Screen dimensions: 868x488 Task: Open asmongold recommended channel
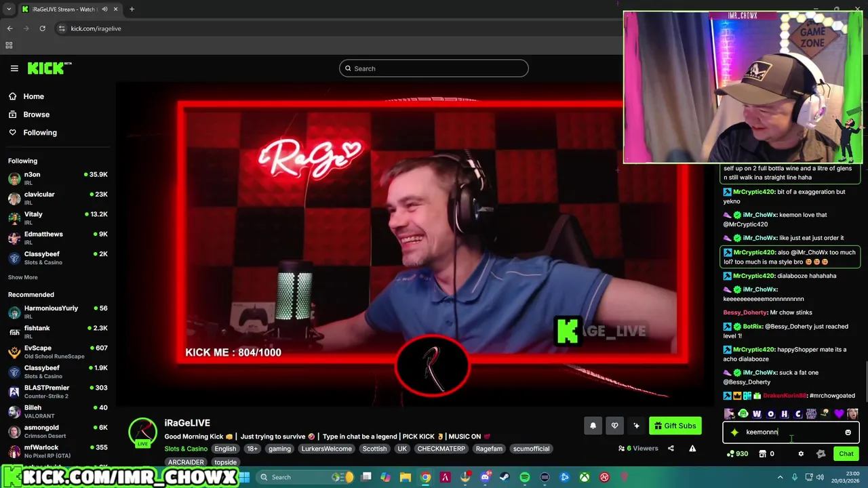(x=58, y=431)
